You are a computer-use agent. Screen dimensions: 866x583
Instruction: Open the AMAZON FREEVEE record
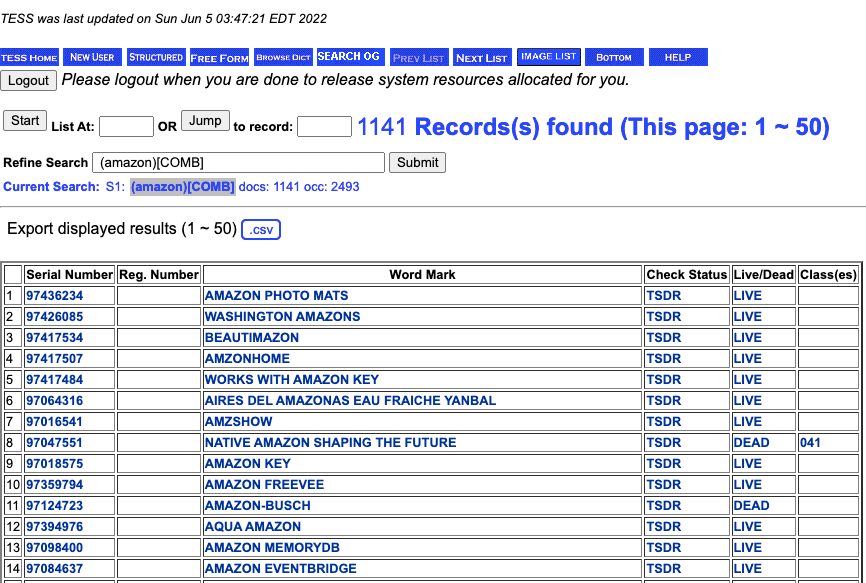pos(264,484)
